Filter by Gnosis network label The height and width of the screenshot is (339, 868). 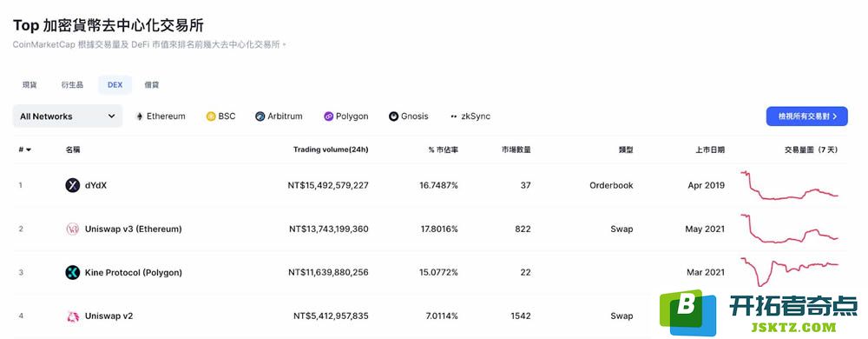pos(415,116)
